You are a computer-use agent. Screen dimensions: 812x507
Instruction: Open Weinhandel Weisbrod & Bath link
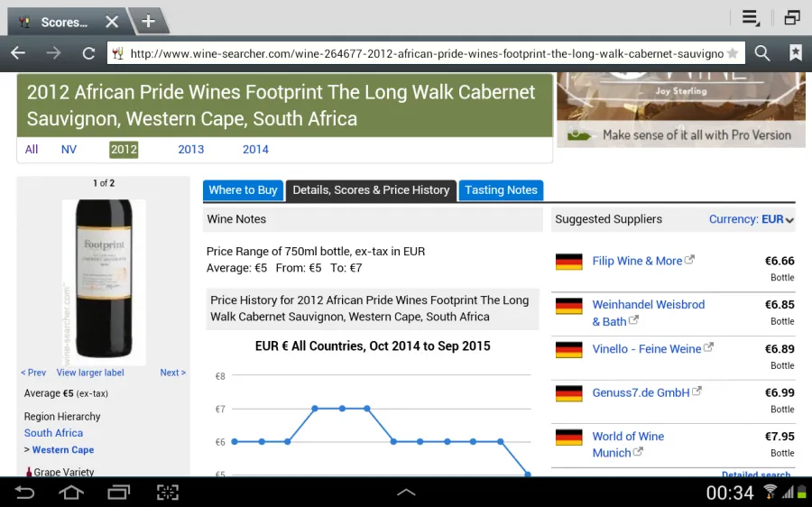[x=649, y=313]
